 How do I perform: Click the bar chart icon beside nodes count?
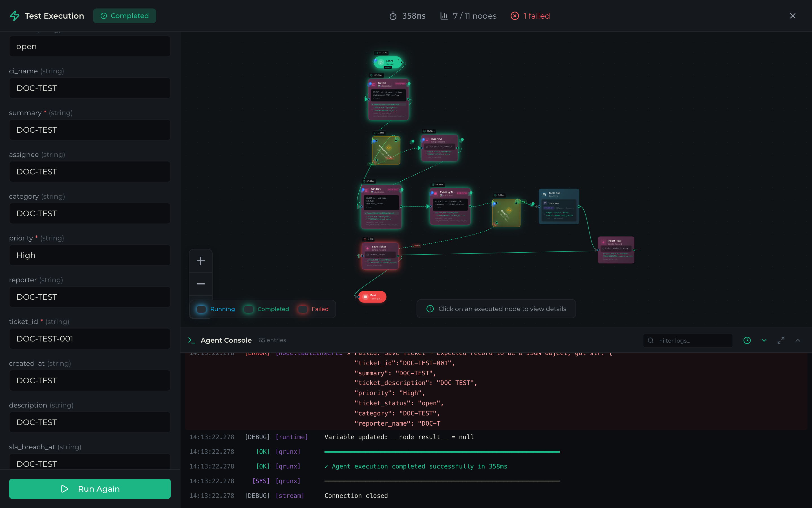pos(444,16)
